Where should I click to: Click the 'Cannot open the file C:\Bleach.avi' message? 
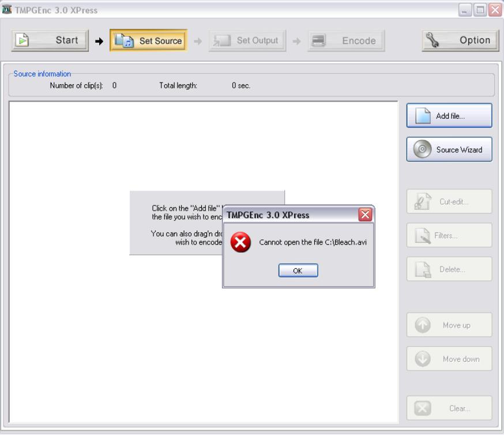coord(313,242)
